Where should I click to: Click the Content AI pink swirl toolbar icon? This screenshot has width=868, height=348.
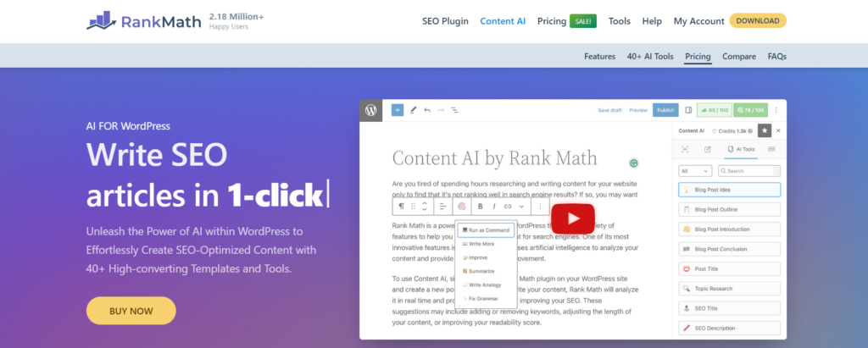point(462,207)
